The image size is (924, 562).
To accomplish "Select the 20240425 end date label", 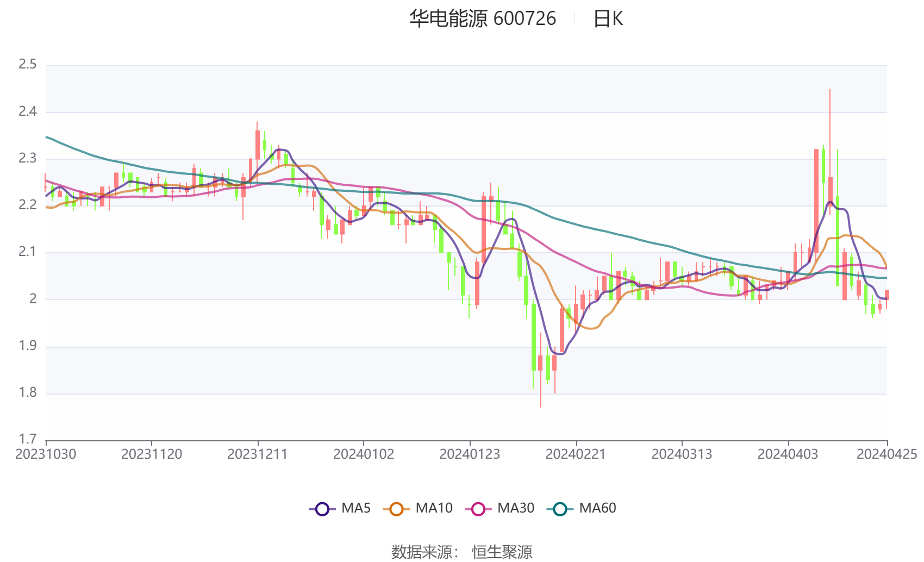I will (x=887, y=454).
